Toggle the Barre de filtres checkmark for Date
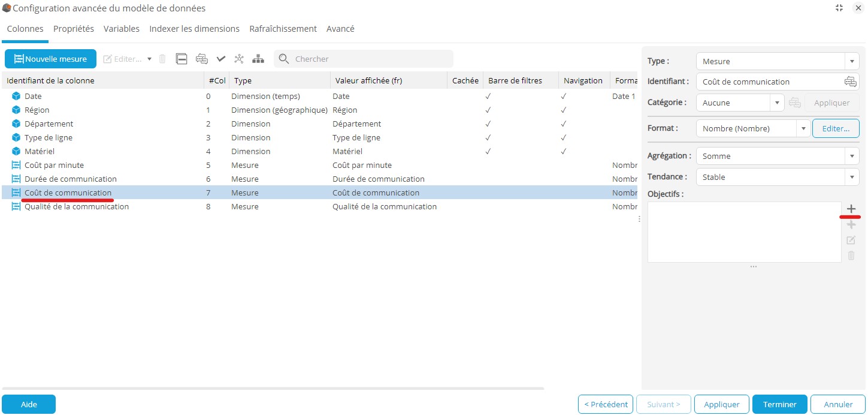Screen dimensions: 868x415 488,97
